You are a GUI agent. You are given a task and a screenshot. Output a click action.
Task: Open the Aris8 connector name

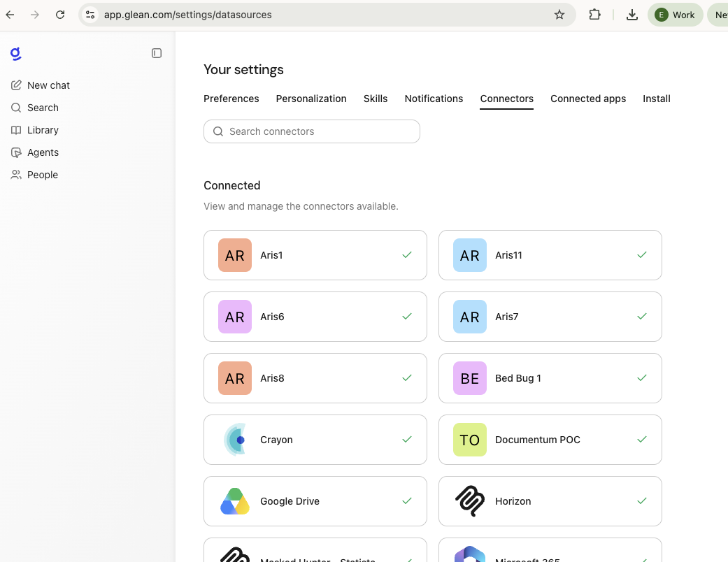272,378
